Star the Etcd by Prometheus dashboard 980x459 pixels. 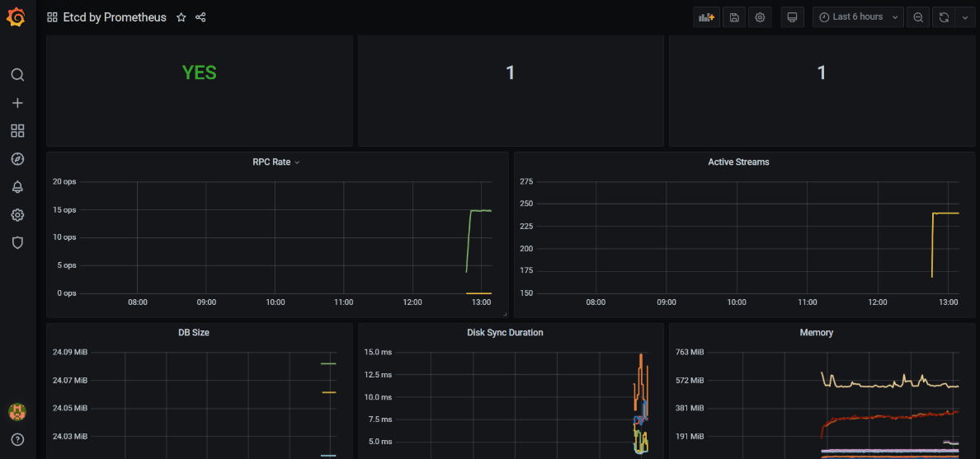[181, 17]
